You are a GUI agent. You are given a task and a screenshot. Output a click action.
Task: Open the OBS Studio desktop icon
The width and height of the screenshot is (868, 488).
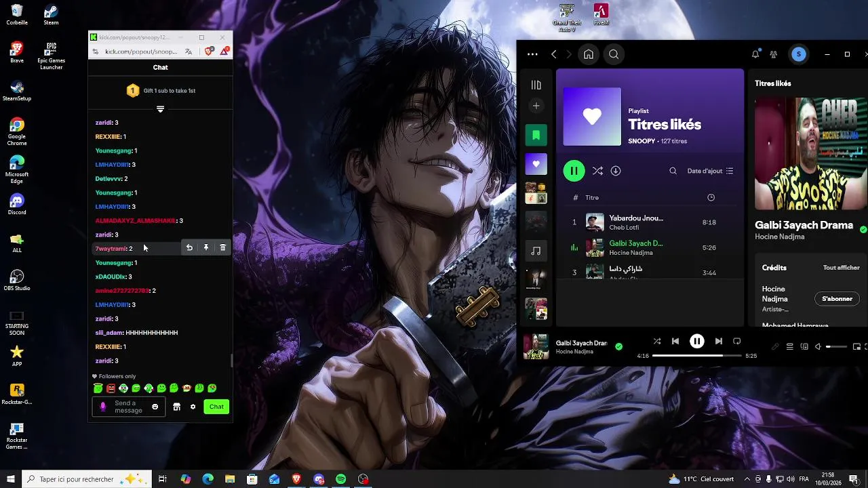tap(17, 279)
